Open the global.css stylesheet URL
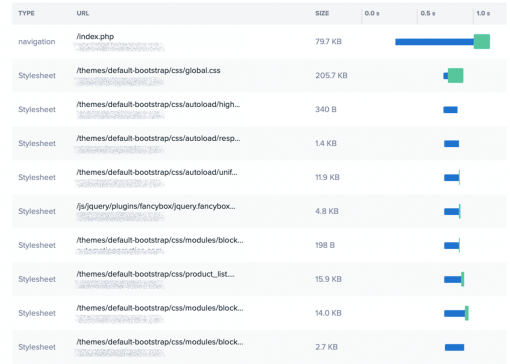510x364 pixels. pos(148,70)
